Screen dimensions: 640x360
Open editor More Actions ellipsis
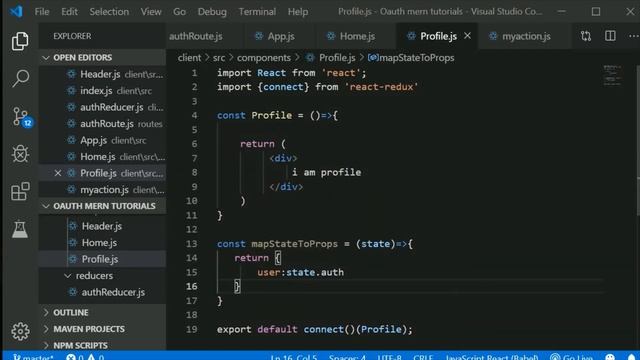pyautogui.click(x=633, y=36)
